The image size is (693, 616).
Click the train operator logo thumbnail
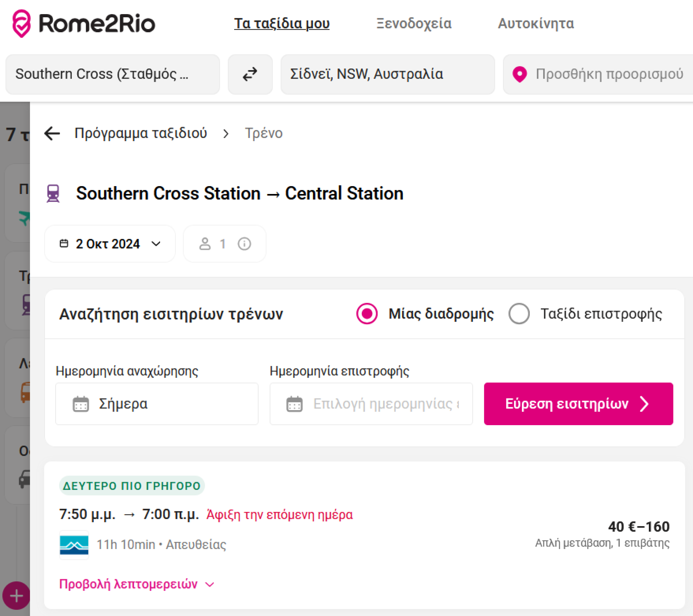coord(74,545)
